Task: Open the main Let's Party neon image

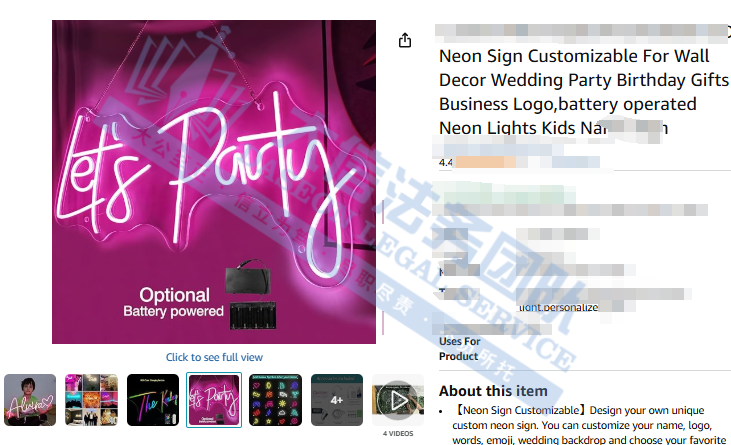Action: (214, 182)
